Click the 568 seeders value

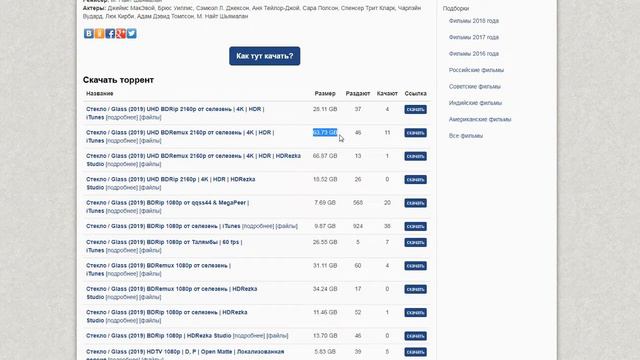tap(358, 203)
